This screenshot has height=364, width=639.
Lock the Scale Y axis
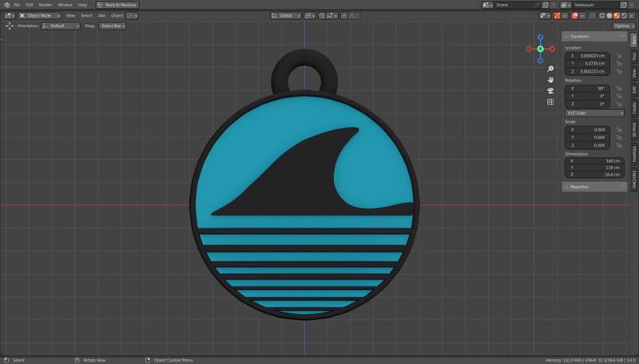(x=619, y=137)
